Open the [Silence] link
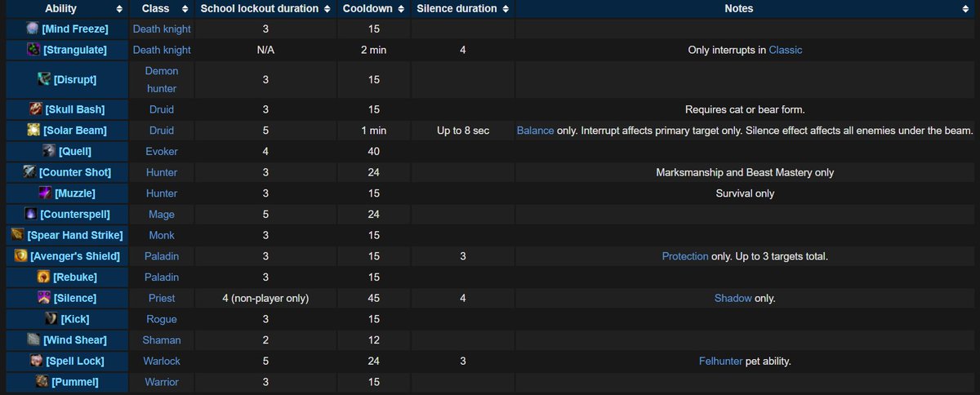 [x=75, y=298]
